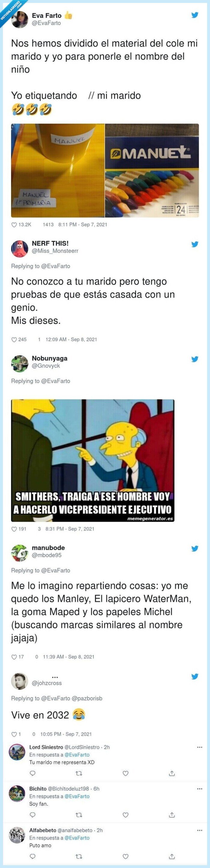Click Twitter bird icon on Nobunyaga's reply
This screenshot has height=868, width=210.
[x=195, y=359]
